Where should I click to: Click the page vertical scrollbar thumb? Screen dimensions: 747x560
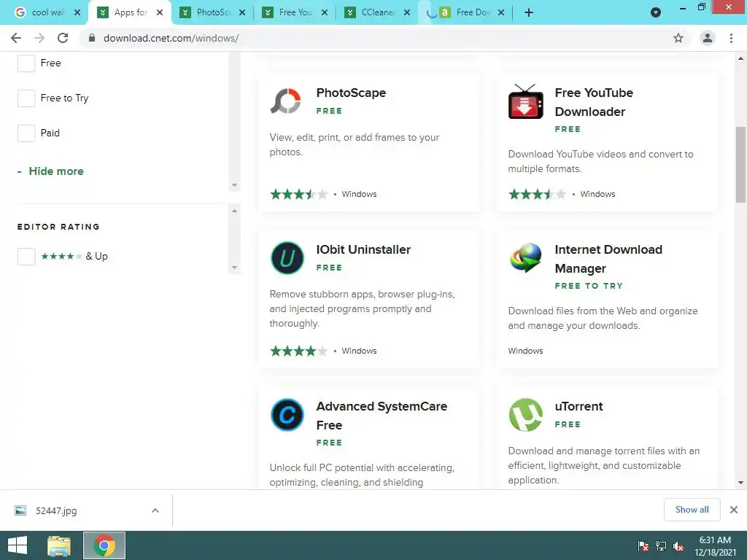(740, 165)
